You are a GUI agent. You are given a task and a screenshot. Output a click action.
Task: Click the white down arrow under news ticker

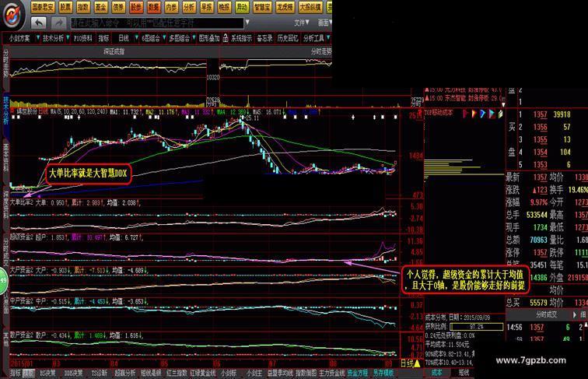[503, 105]
